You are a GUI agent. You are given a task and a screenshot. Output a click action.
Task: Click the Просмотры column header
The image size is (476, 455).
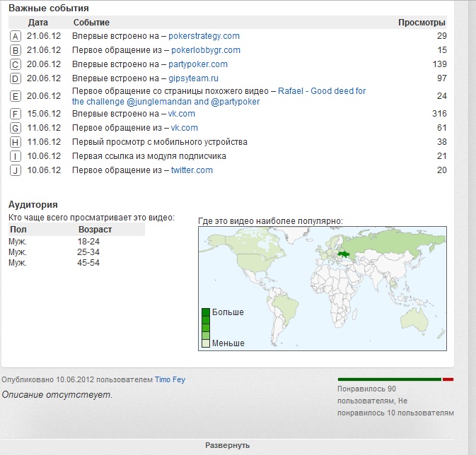[422, 23]
